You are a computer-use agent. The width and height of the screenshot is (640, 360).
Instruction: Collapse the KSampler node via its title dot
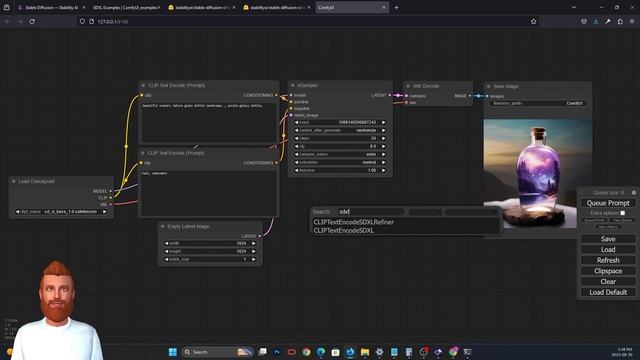(x=293, y=85)
